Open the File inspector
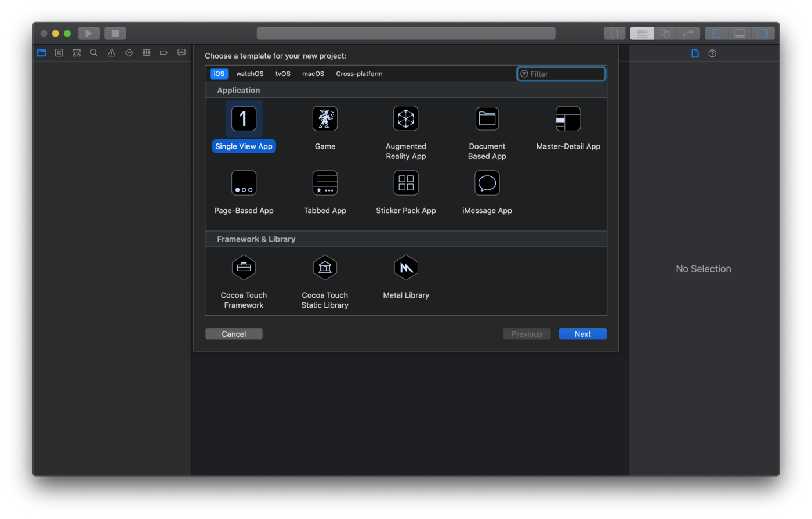 695,53
